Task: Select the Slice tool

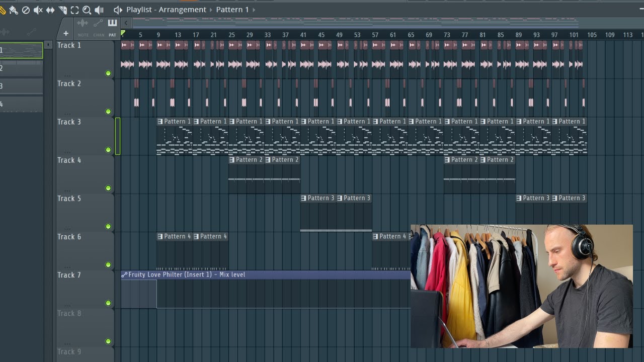Action: (62, 10)
